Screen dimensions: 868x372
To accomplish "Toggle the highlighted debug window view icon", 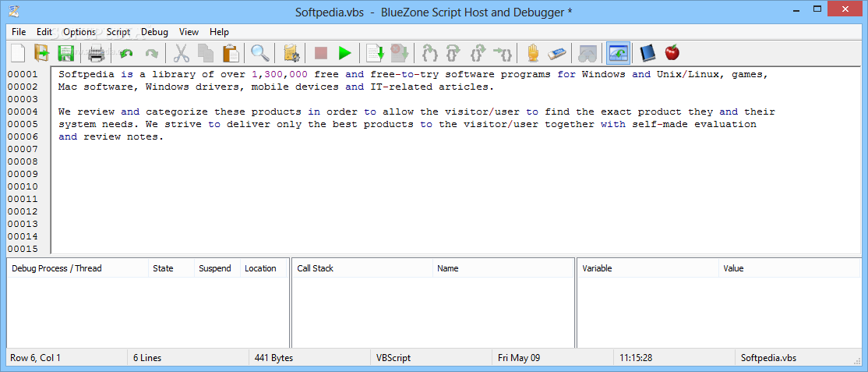I will pyautogui.click(x=617, y=53).
